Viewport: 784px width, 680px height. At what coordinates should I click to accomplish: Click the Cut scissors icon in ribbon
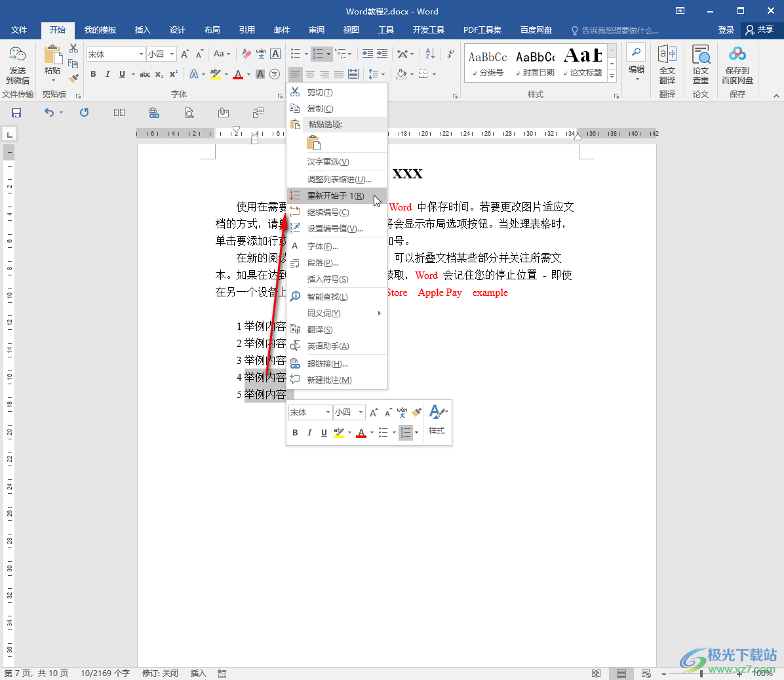pyautogui.click(x=73, y=49)
